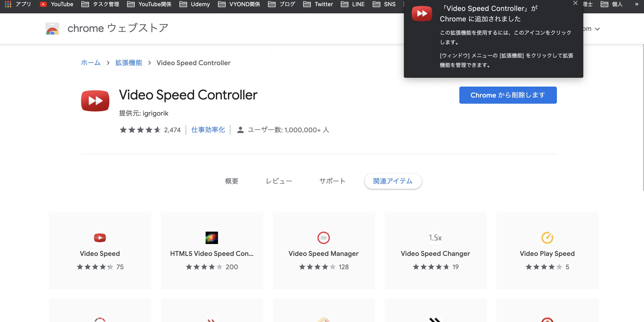Open the Video Speed extension icon
644x322 pixels.
[100, 238]
